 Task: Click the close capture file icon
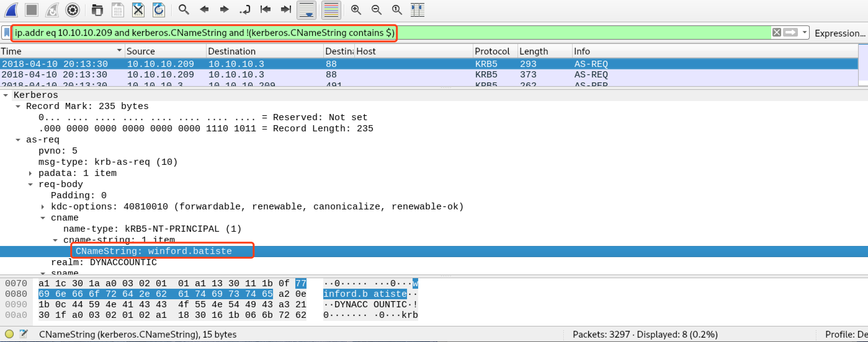[138, 10]
